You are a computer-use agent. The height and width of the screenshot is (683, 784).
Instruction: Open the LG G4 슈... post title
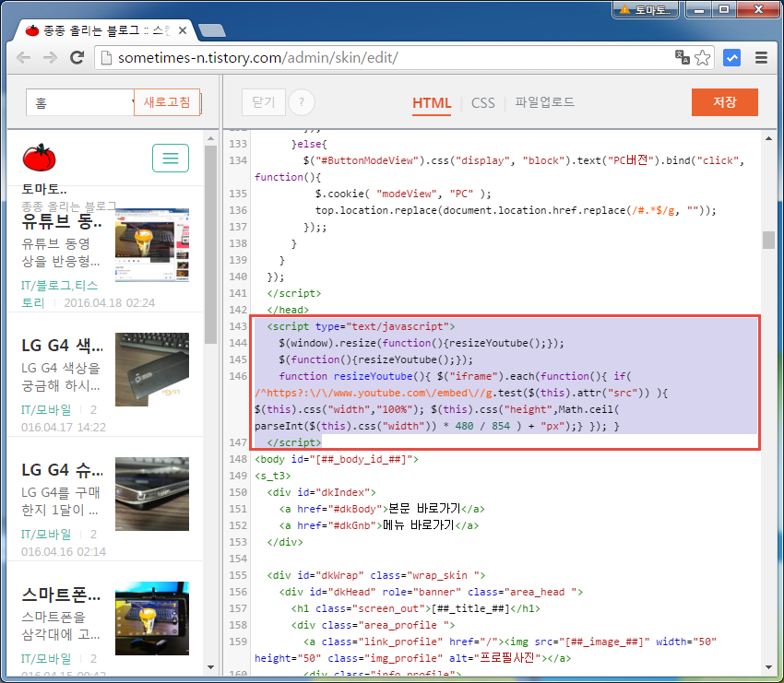click(62, 470)
